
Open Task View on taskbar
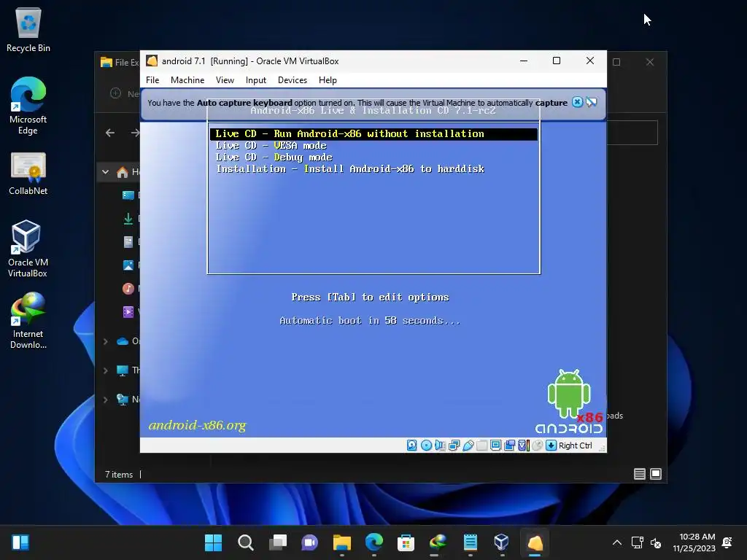tap(278, 542)
